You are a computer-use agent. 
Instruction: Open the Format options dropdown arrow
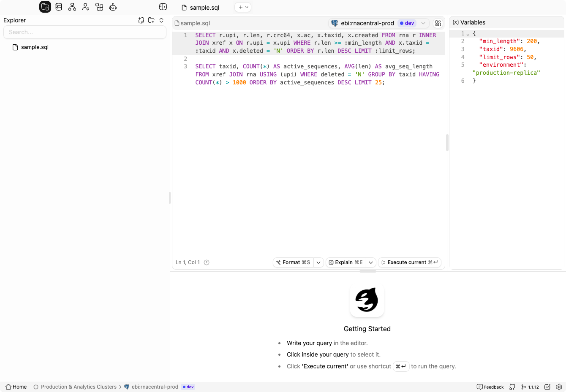[318, 262]
